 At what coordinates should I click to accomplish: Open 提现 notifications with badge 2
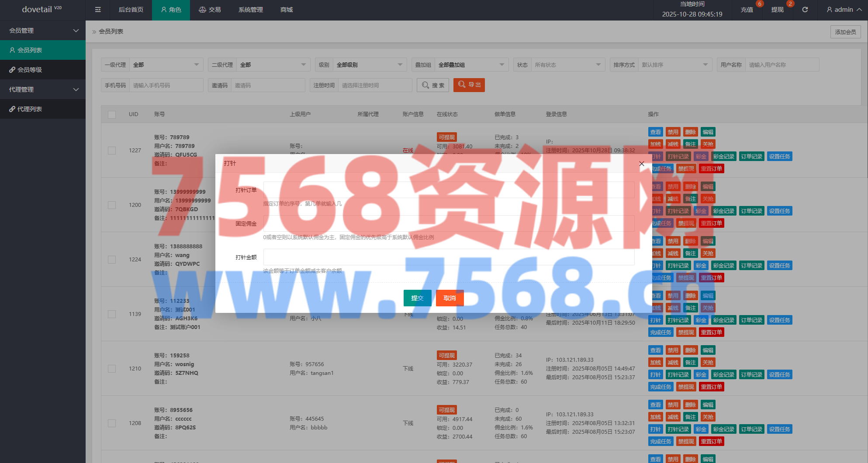point(777,10)
